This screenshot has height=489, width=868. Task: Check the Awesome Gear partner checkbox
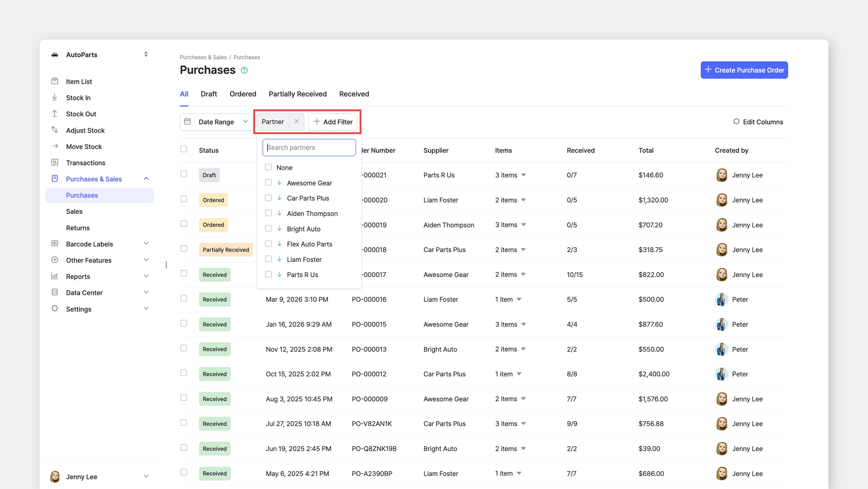pyautogui.click(x=268, y=182)
